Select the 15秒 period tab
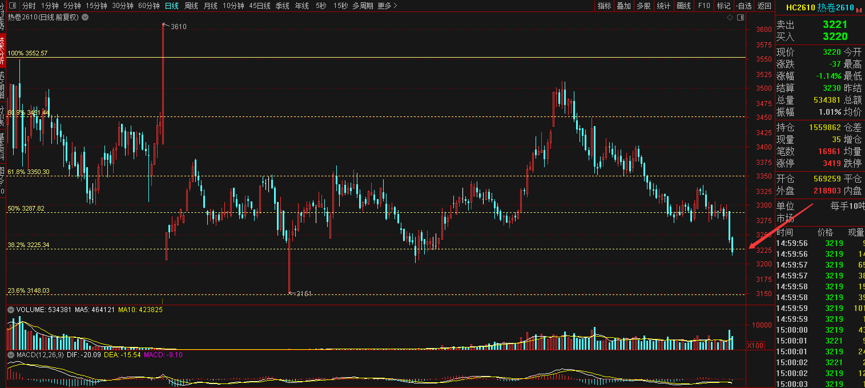This screenshot has height=388, width=865. (x=340, y=6)
